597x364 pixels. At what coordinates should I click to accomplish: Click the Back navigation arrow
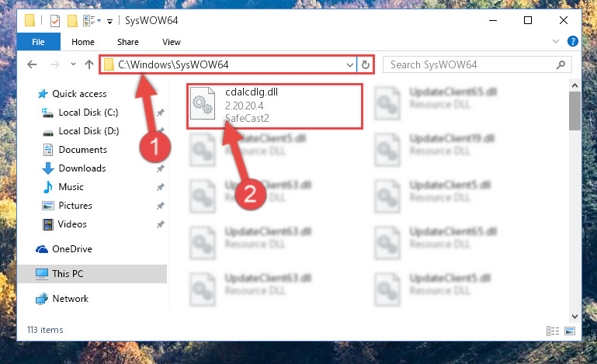click(x=32, y=64)
